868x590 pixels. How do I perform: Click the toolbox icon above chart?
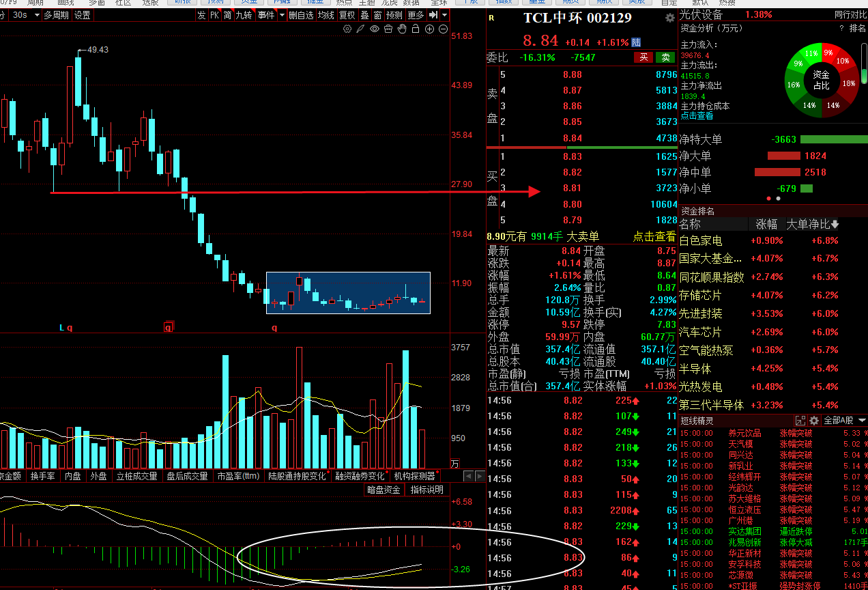click(388, 29)
